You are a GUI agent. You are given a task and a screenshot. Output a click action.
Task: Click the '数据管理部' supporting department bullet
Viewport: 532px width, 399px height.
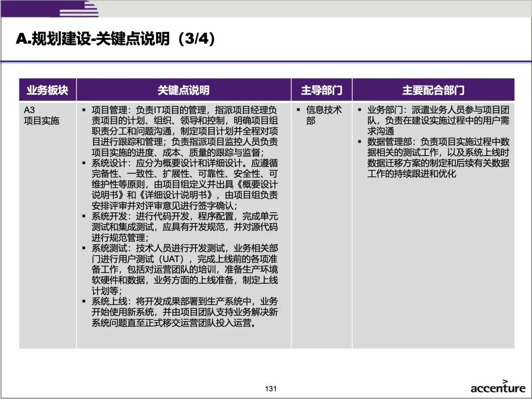point(434,158)
